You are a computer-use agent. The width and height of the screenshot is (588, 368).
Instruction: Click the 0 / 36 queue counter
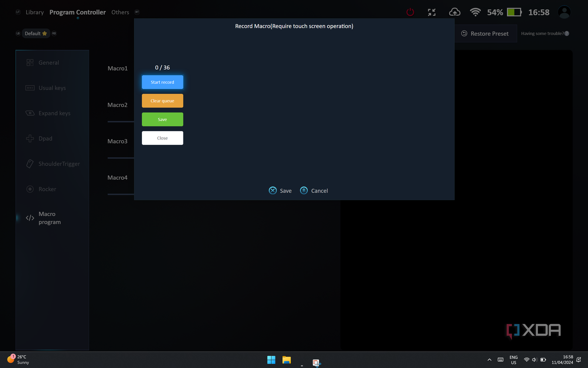point(162,68)
